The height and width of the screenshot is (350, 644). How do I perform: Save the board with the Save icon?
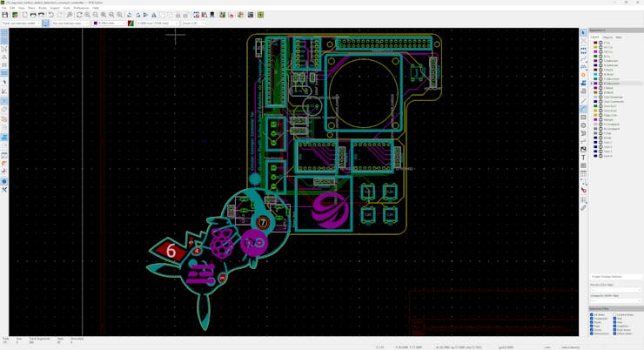pyautogui.click(x=5, y=15)
